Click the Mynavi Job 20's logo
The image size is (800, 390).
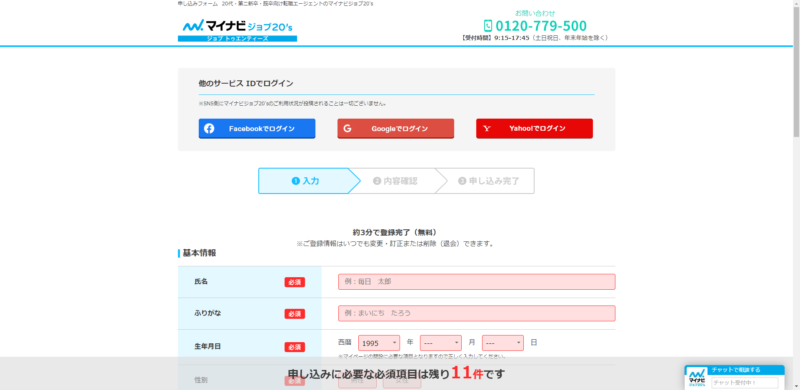[x=237, y=30]
